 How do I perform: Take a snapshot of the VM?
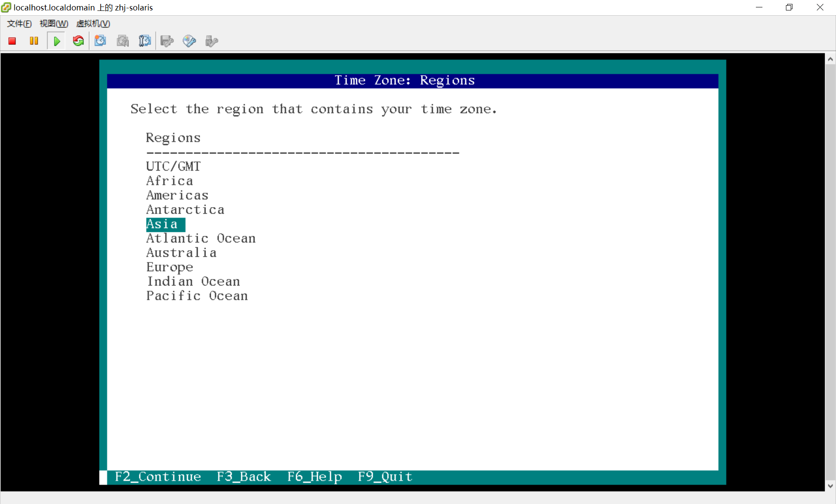click(101, 41)
